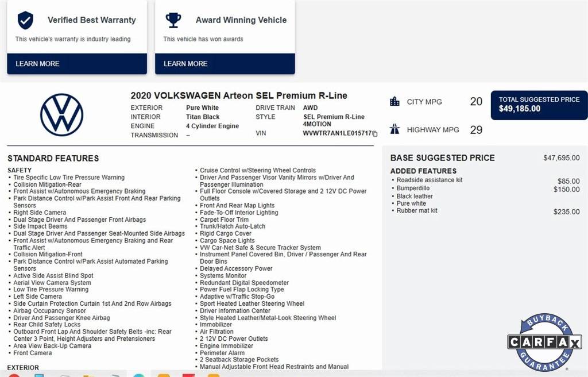588x377 pixels.
Task: Click the base suggested price $47,695.00
Action: click(x=562, y=157)
